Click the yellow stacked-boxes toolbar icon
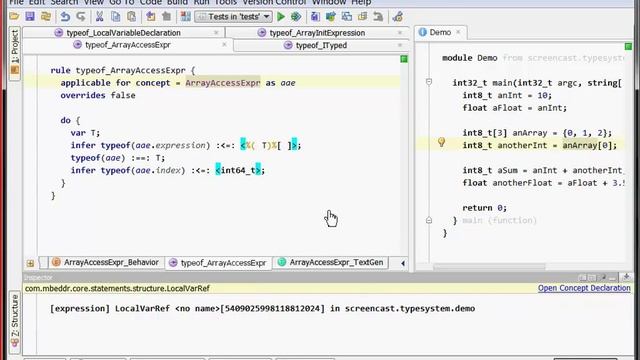 pyautogui.click(x=362, y=16)
